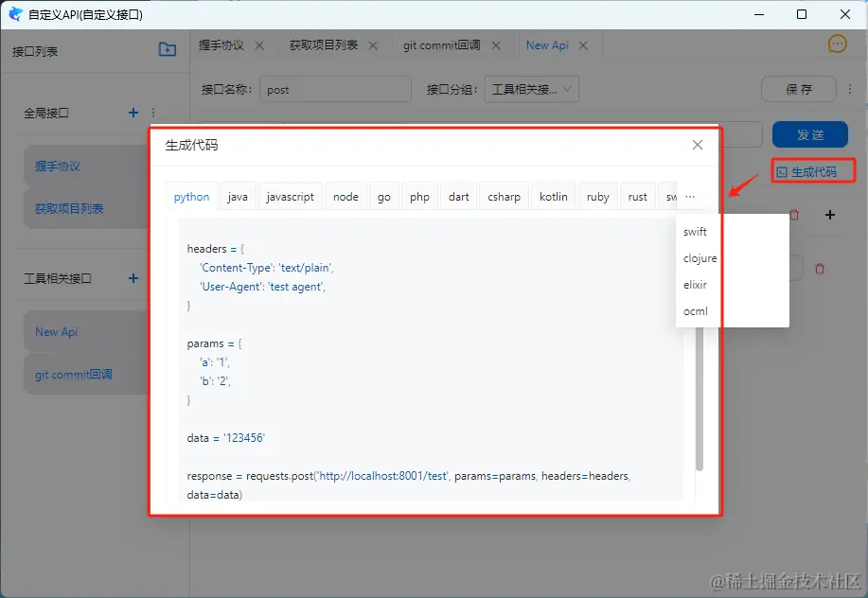This screenshot has height=598, width=868.
Task: Close the New Api tab
Action: 583,45
